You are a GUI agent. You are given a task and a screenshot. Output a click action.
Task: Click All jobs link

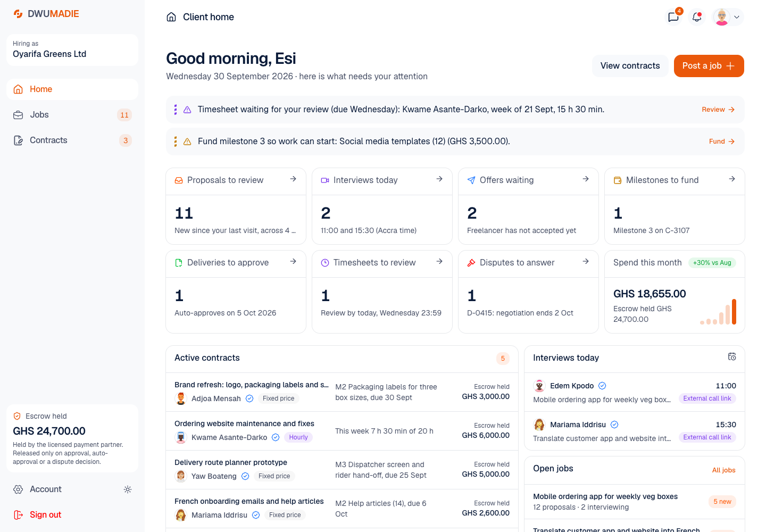pyautogui.click(x=724, y=470)
